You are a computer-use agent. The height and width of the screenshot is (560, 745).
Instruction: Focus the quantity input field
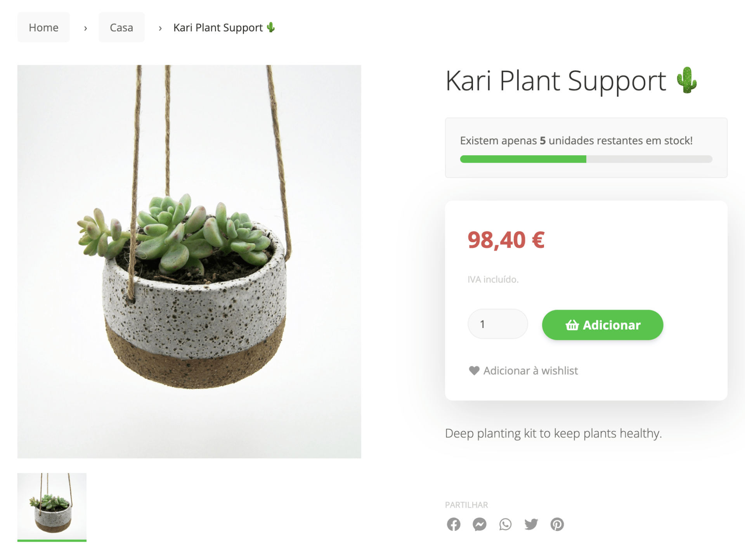pos(497,324)
